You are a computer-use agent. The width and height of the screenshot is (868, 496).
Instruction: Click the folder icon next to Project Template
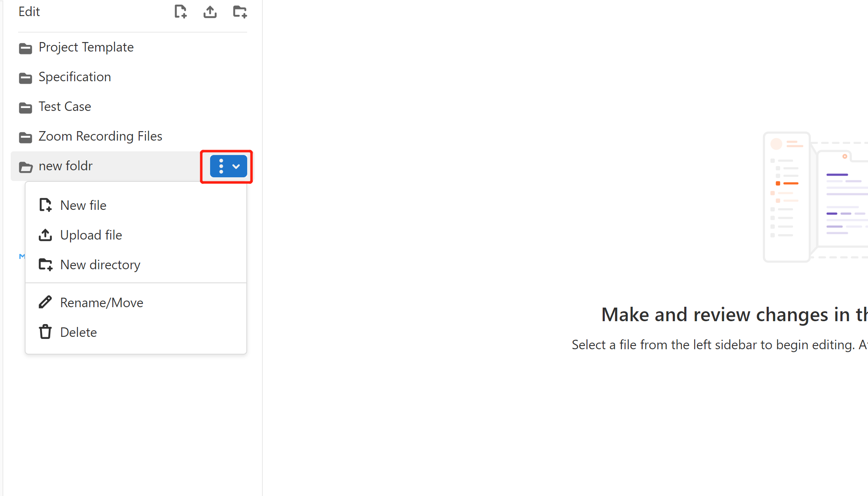pyautogui.click(x=25, y=47)
